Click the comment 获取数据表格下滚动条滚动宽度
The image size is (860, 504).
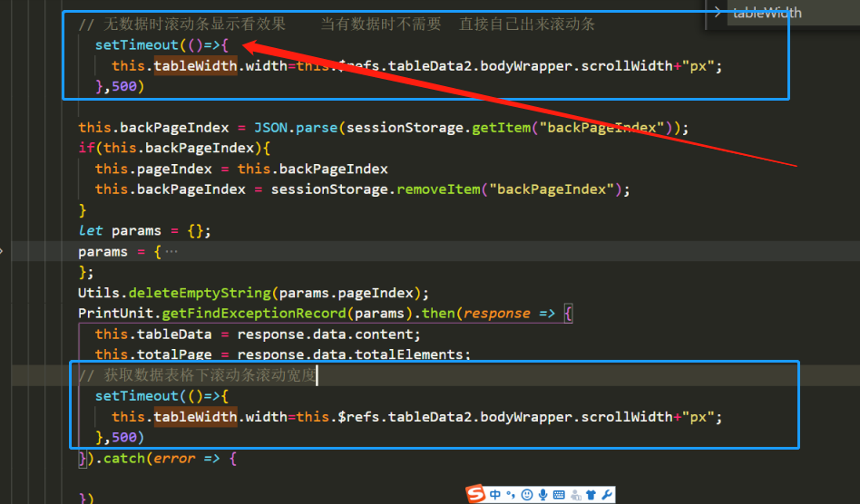pos(210,375)
